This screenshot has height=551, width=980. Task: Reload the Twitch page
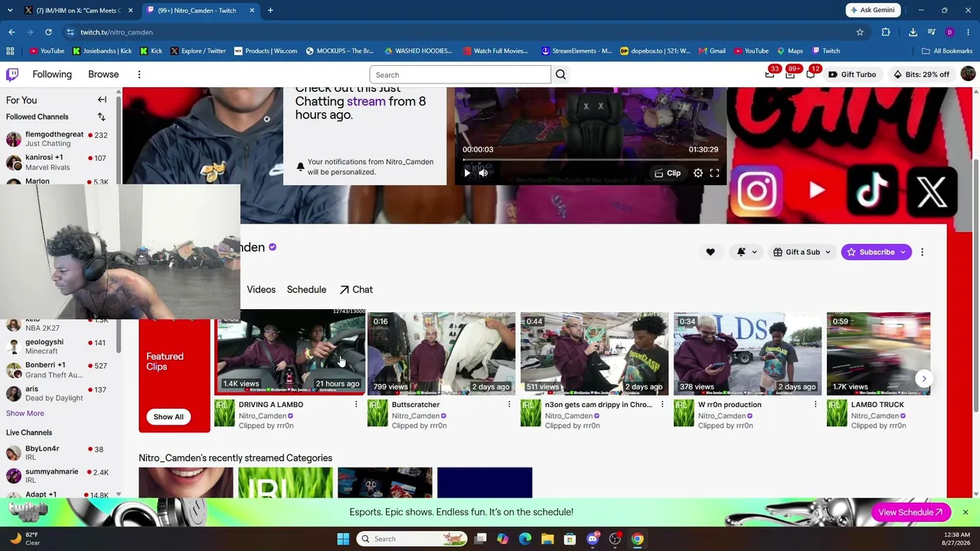[48, 32]
